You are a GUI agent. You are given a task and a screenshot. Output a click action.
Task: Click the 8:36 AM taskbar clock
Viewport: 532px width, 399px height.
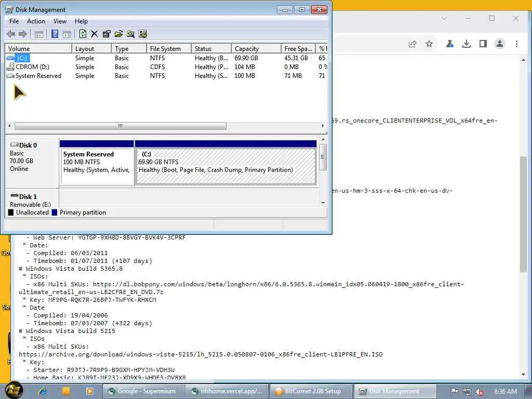tap(505, 392)
